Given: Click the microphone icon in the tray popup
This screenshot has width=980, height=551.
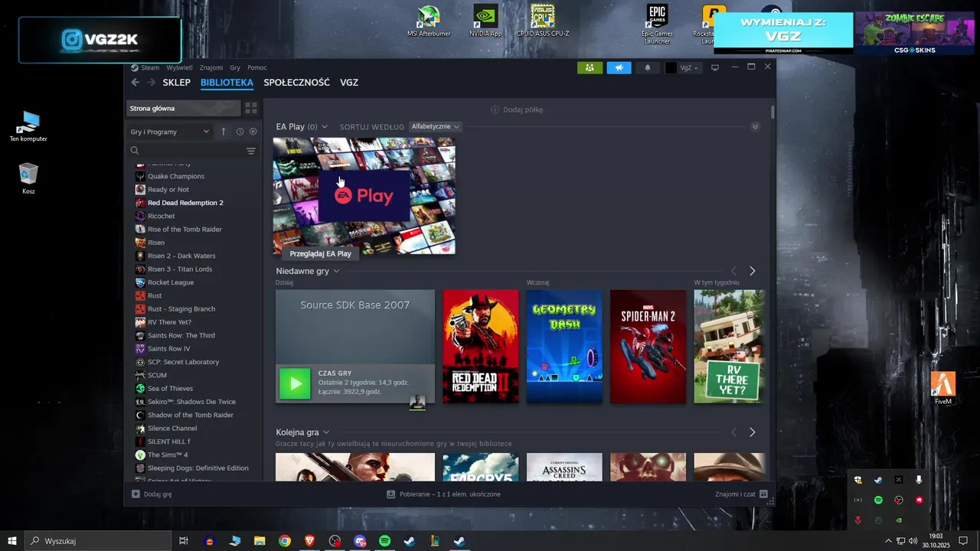Looking at the screenshot, I should [919, 480].
